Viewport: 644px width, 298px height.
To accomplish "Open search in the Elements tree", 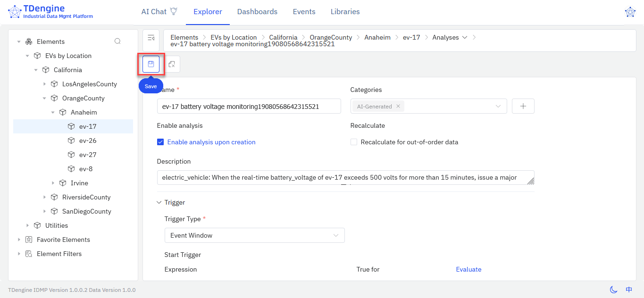I will pyautogui.click(x=117, y=41).
